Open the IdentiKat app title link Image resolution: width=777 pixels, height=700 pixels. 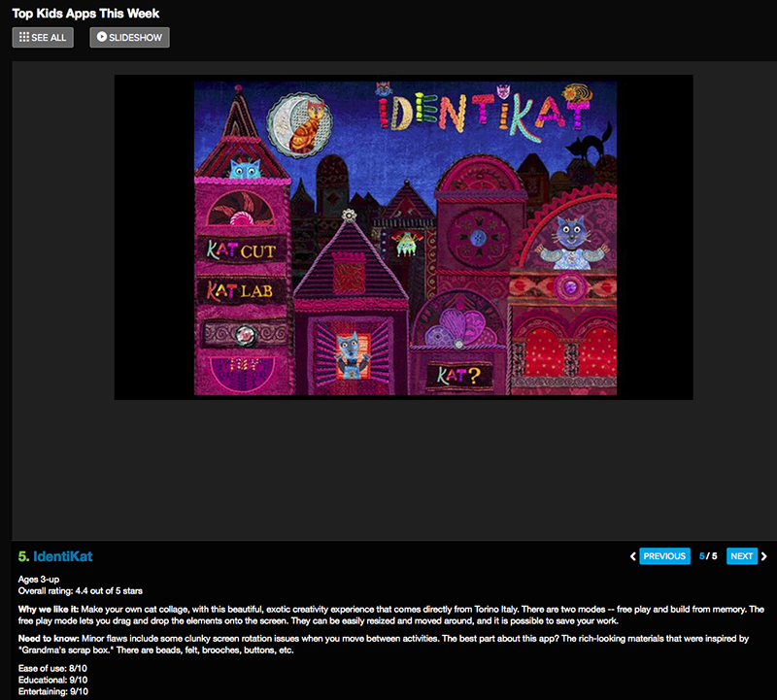[x=63, y=556]
